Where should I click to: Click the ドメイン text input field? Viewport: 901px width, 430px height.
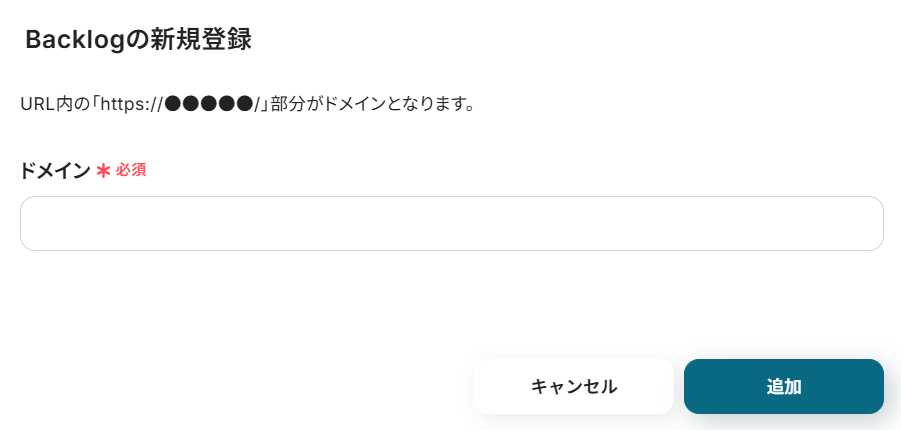[451, 223]
